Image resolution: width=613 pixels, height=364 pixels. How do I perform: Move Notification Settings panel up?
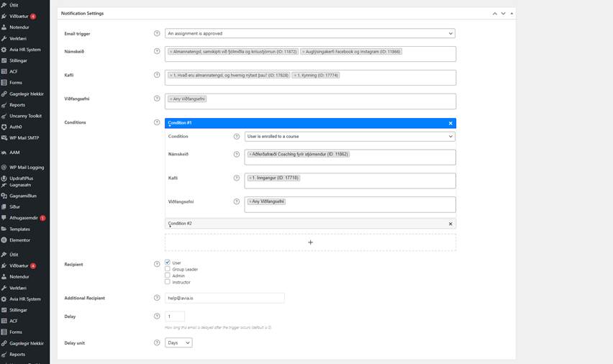pyautogui.click(x=494, y=13)
